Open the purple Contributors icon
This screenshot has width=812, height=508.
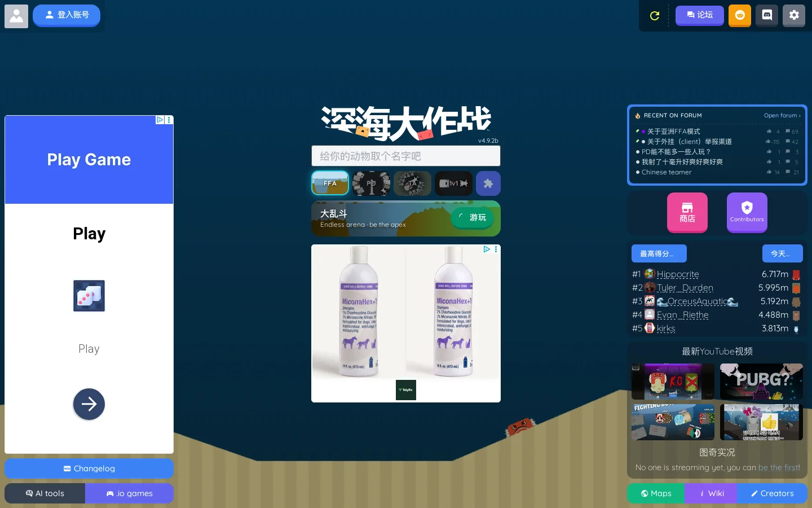747,212
